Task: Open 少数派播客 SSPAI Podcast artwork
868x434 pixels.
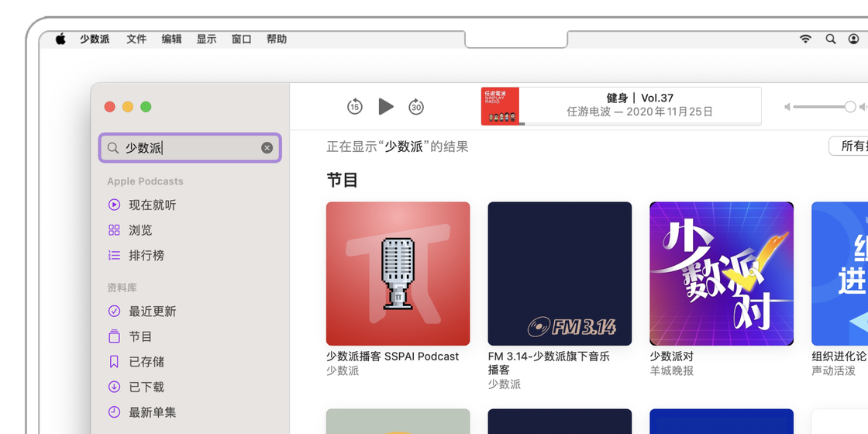Action: [x=398, y=274]
